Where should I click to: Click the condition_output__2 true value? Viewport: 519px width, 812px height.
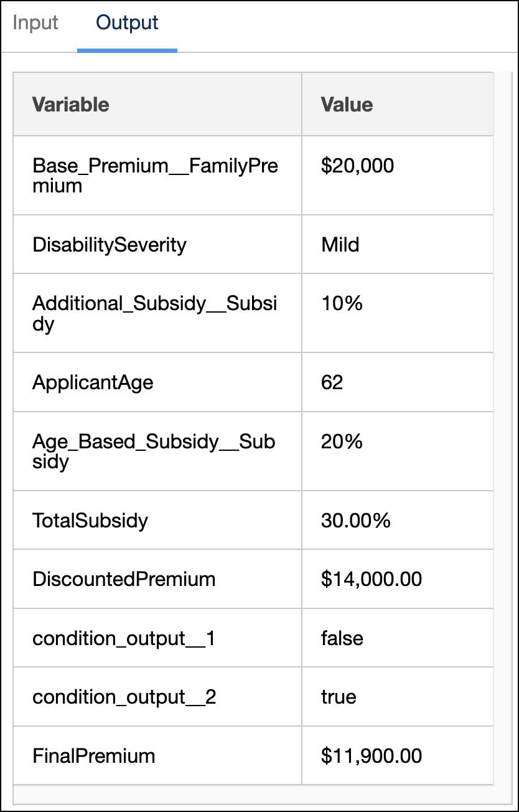[x=337, y=697]
